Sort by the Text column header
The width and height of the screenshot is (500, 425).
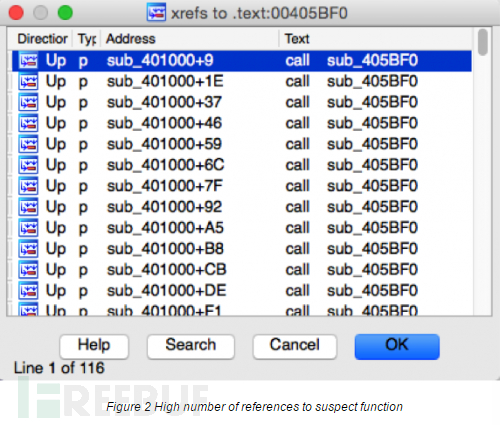376,39
